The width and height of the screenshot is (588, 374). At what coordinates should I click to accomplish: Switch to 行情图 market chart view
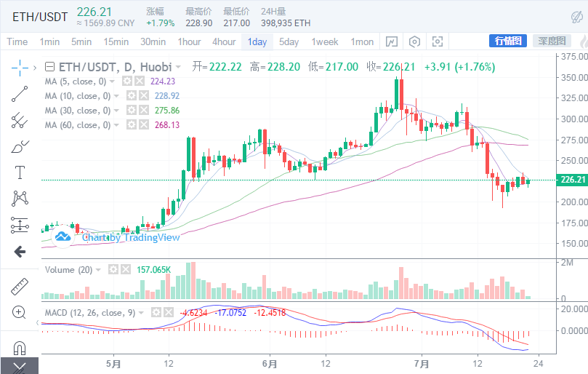point(508,41)
